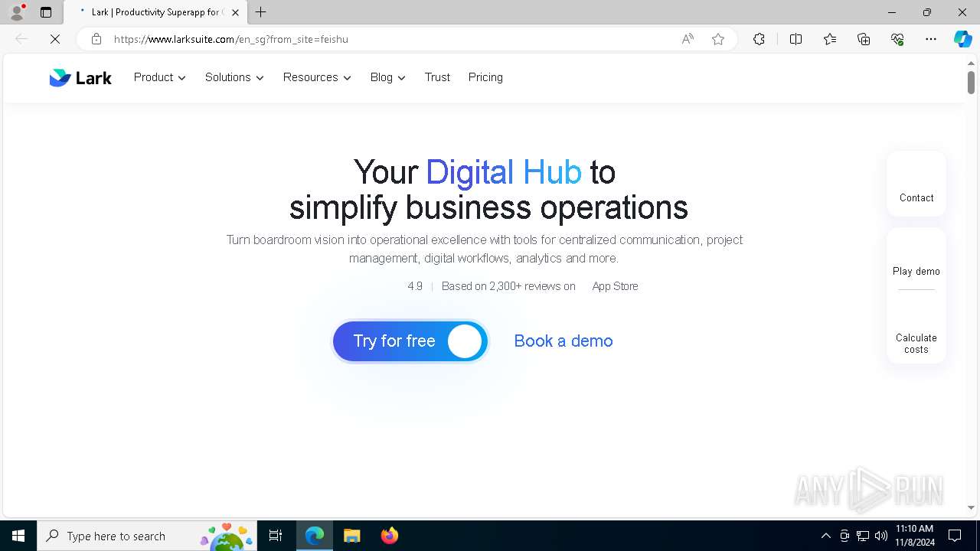This screenshot has width=980, height=551.
Task: Launch Firefox from the taskbar
Action: coord(389,536)
